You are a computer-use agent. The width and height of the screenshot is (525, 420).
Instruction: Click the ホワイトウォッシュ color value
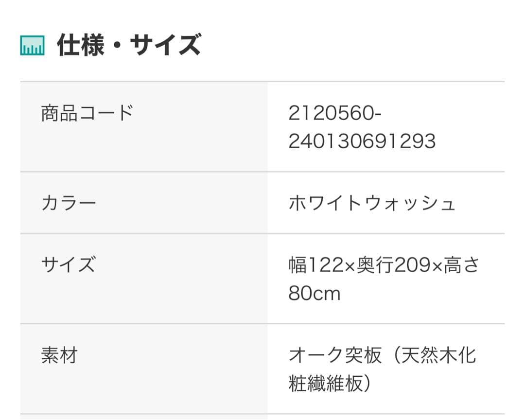[x=372, y=203]
